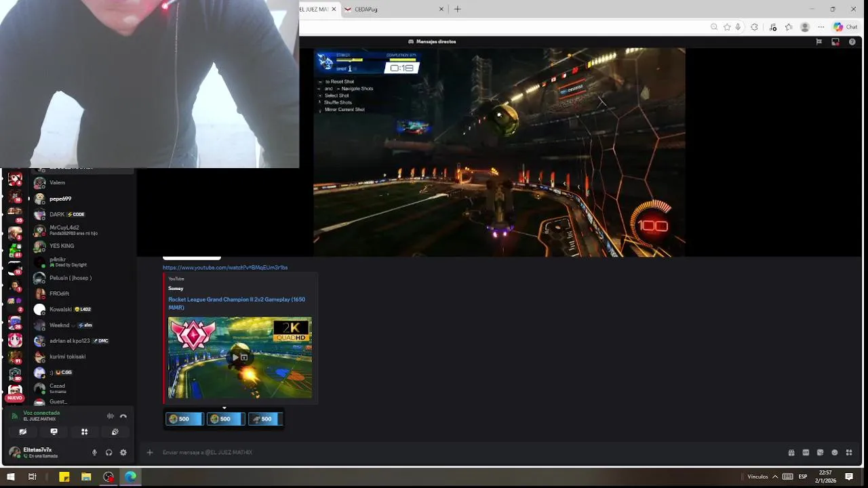Viewport: 868px width, 488px height.
Task: Click the third 500 reward reaction
Action: coord(265,419)
